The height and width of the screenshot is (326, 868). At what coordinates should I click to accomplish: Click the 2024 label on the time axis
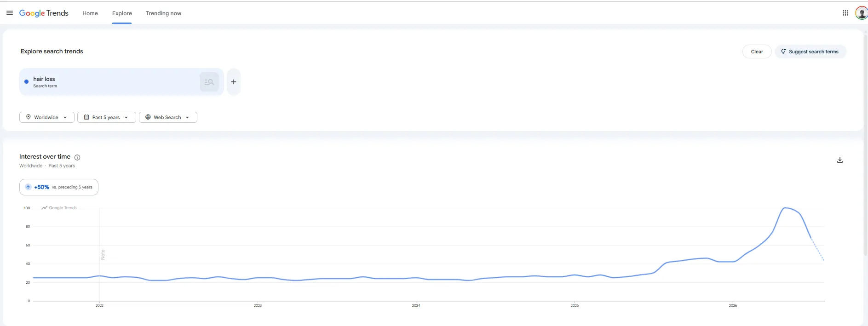[416, 305]
